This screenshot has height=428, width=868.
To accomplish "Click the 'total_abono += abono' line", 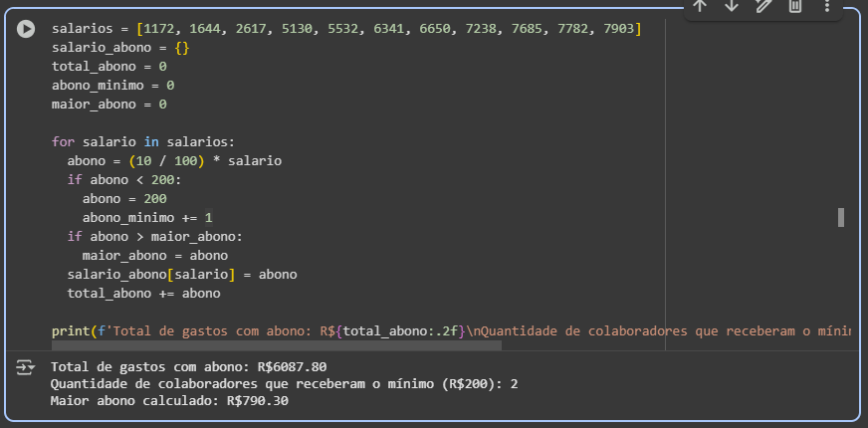I will (x=144, y=293).
